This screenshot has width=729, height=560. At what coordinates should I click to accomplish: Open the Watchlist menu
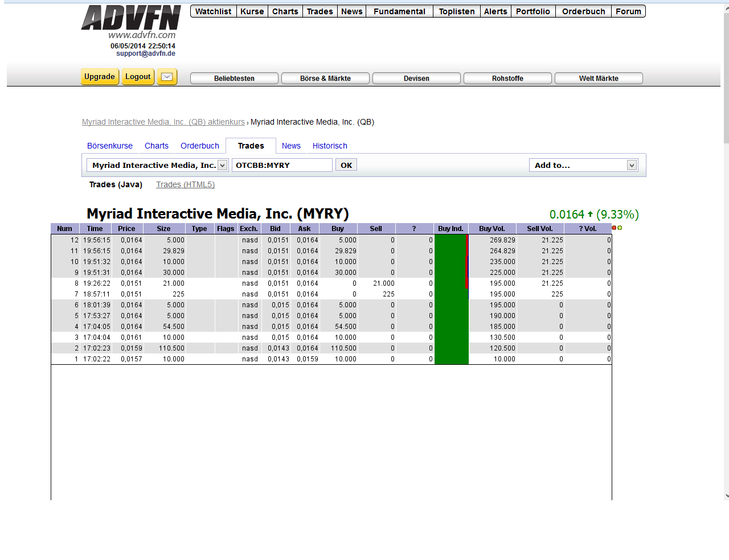[214, 11]
